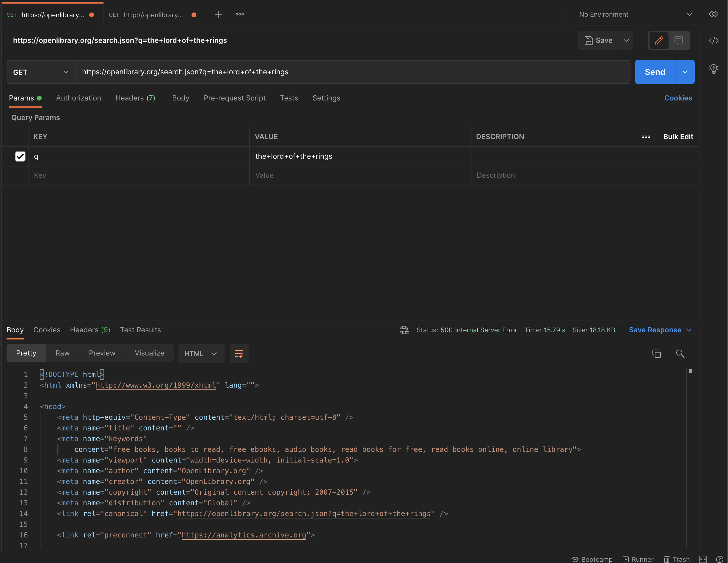Expand the Save Response options

tap(689, 330)
